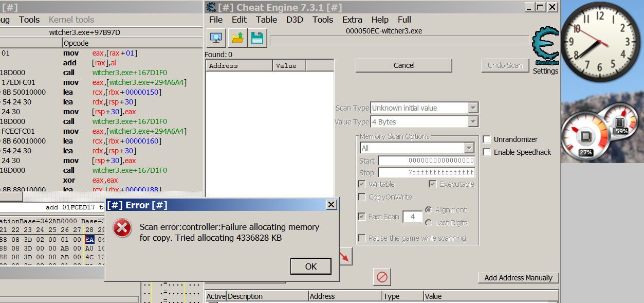Click the red no-entry clear icon
644x303 pixels.
pos(381,277)
